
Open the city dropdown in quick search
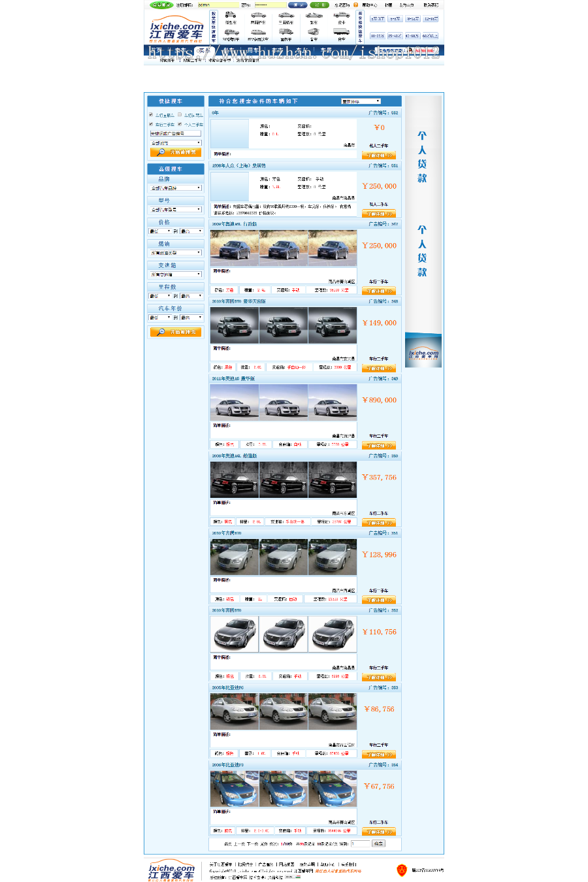[176, 142]
